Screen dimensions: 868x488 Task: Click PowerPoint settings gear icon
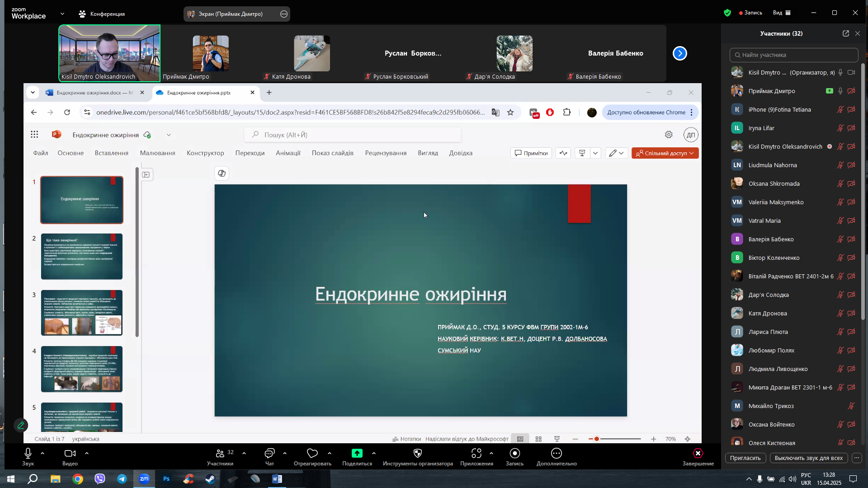[669, 135]
